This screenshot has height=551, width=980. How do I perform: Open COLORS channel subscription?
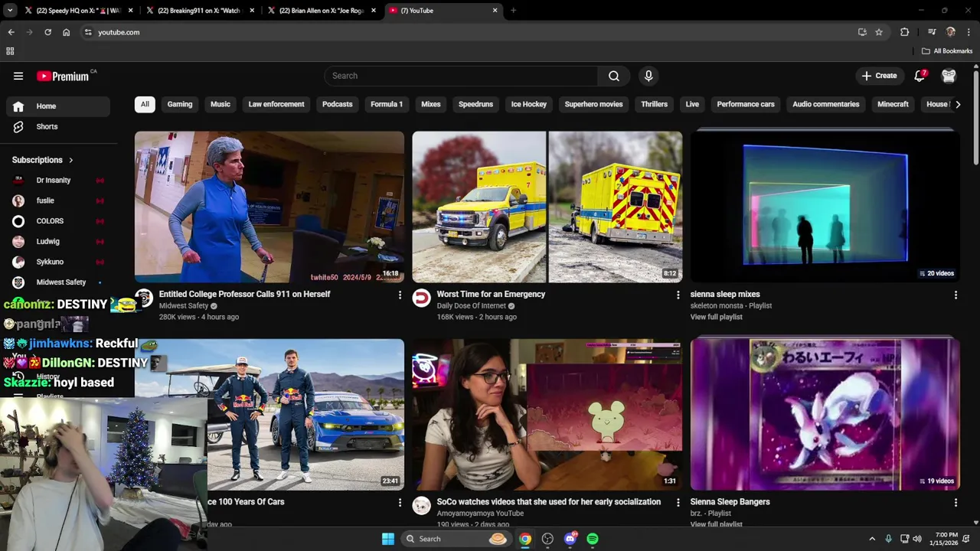58,221
